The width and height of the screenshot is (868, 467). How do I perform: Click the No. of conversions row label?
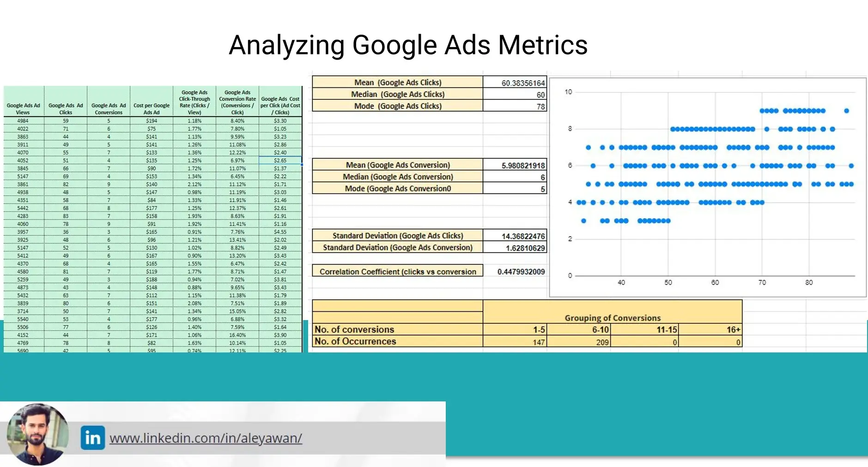pyautogui.click(x=398, y=329)
